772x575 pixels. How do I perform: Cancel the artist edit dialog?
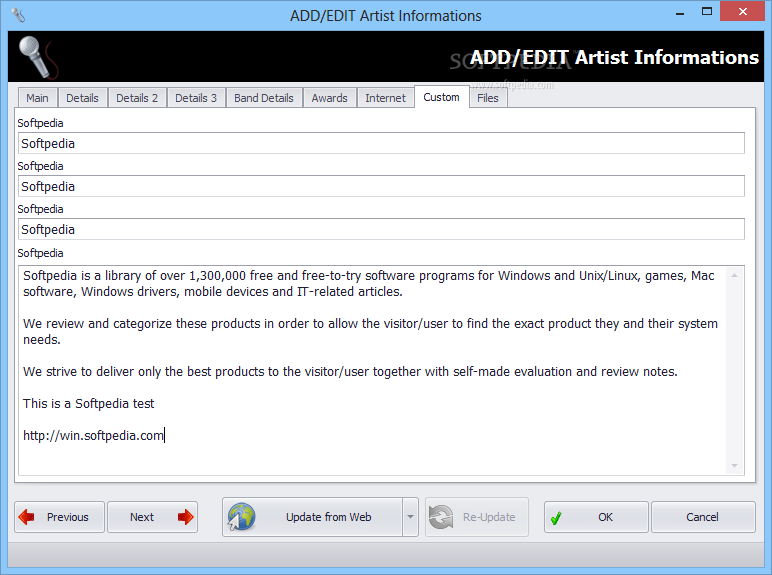[x=703, y=517]
